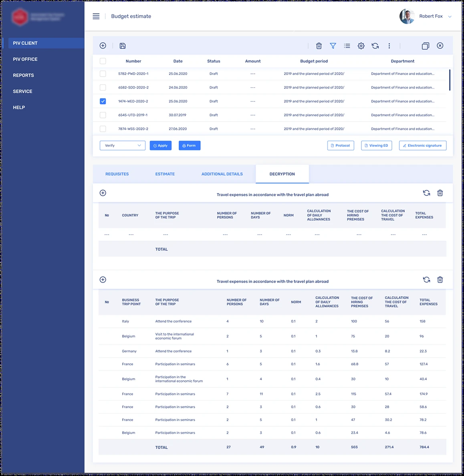This screenshot has height=476, width=464.
Task: Click the copy/duplicate window icon
Action: tap(425, 46)
